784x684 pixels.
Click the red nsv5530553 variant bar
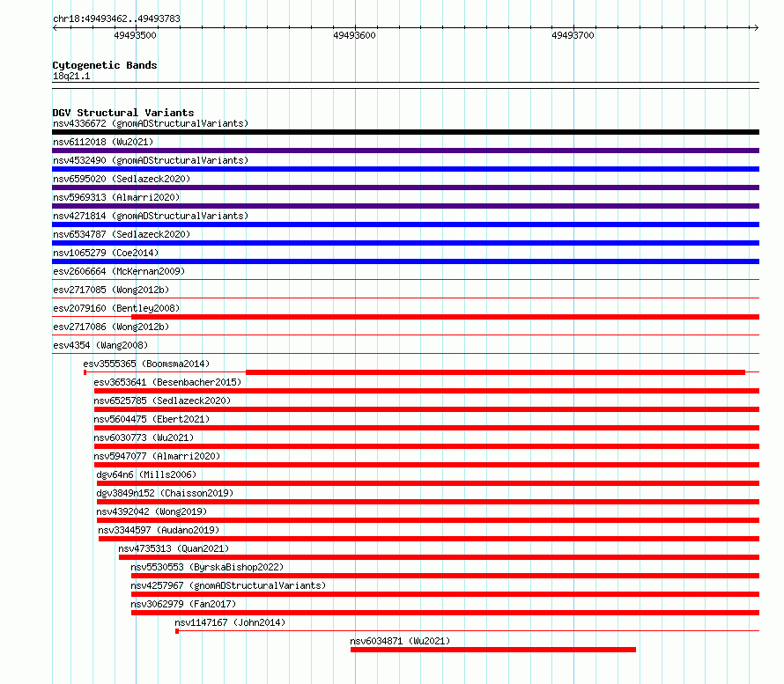click(445, 576)
